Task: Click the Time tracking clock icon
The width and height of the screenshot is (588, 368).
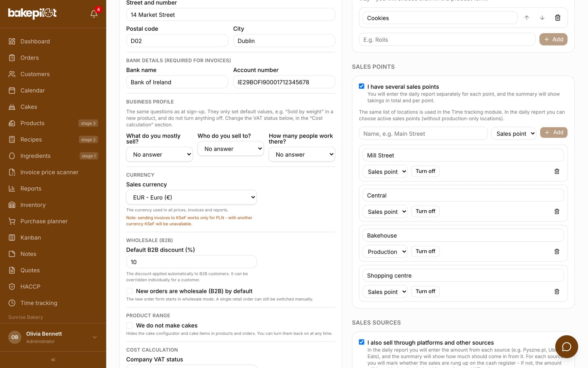Action: pyautogui.click(x=12, y=303)
